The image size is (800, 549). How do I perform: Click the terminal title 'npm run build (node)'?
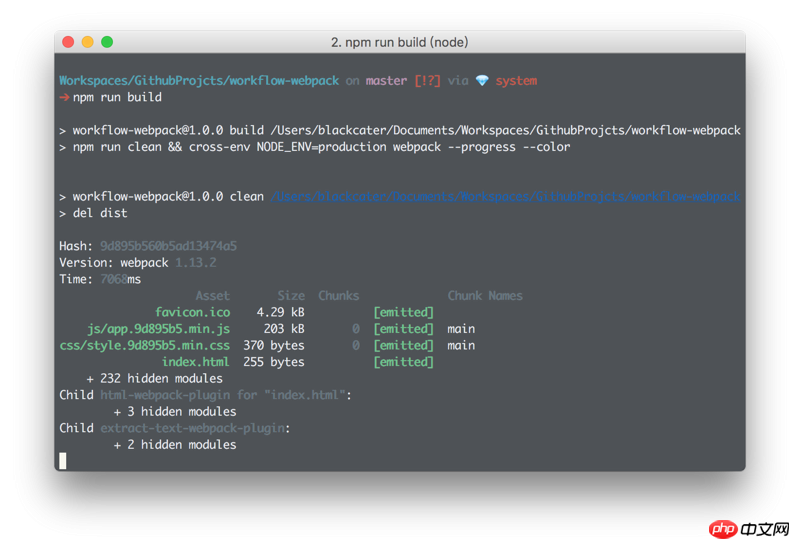point(399,42)
